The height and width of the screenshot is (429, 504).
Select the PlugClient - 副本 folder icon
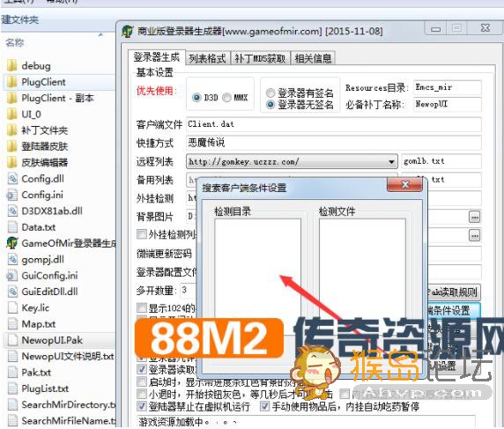[x=11, y=98]
